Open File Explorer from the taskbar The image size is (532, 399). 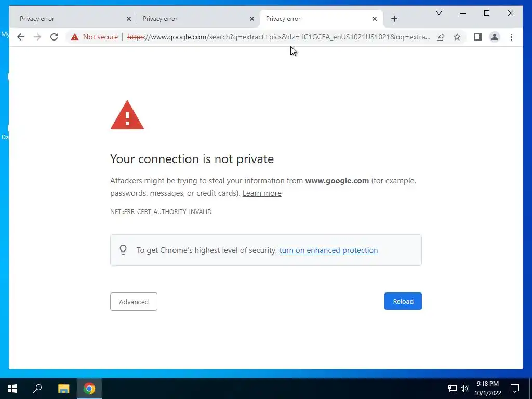pyautogui.click(x=63, y=389)
